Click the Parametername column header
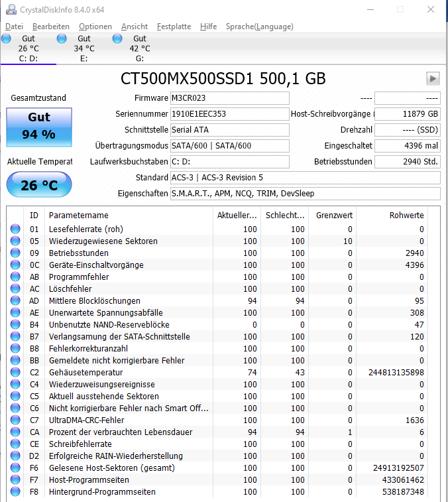This screenshot has width=448, height=502. click(129, 215)
